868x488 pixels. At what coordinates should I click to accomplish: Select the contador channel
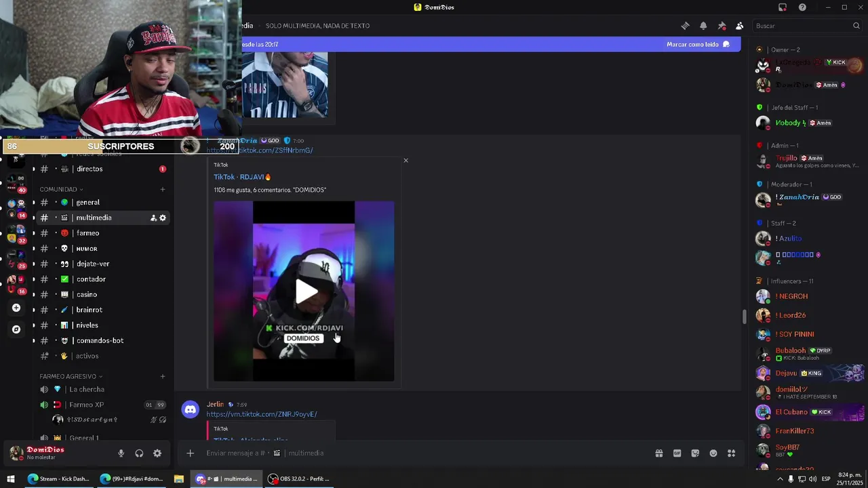pyautogui.click(x=91, y=279)
